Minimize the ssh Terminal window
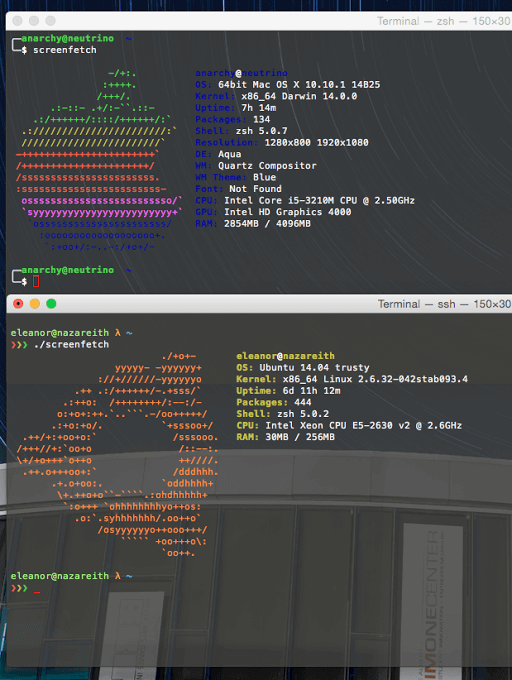The image size is (512, 680). [35, 304]
